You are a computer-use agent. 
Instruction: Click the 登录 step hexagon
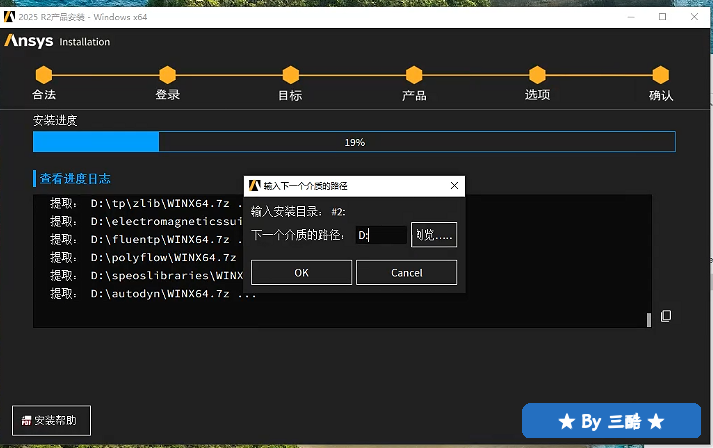coord(167,75)
